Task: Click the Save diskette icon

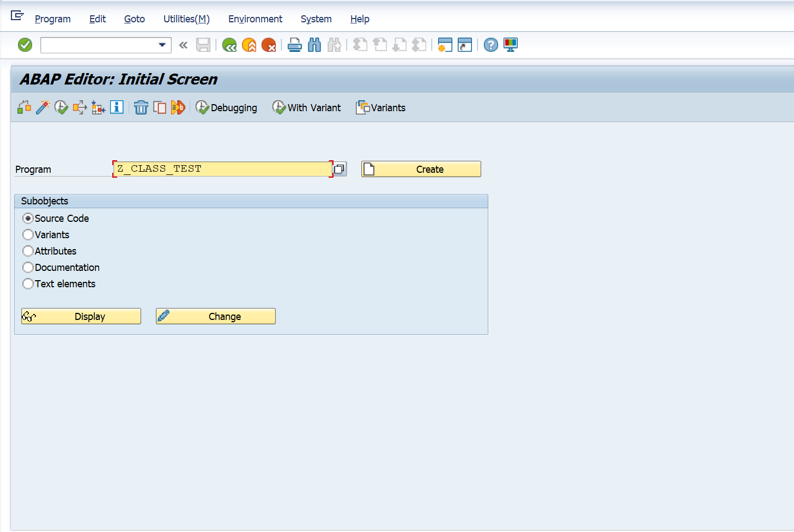Action: point(203,45)
